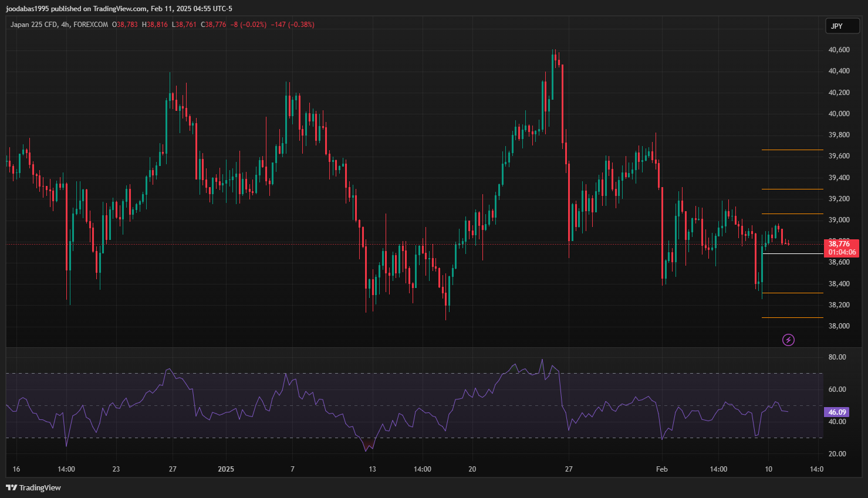Click the Feb month label on time axis
This screenshot has width=868, height=498.
click(x=662, y=469)
